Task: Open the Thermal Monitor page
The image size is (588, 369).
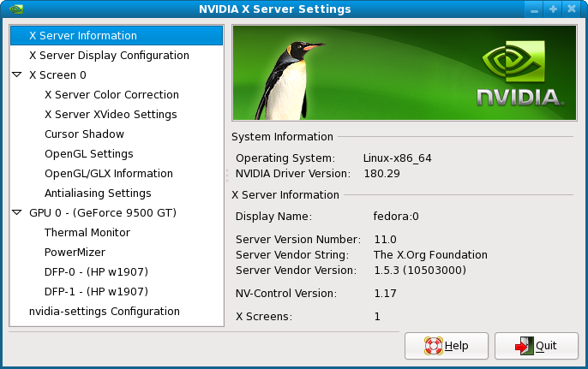Action: tap(87, 233)
